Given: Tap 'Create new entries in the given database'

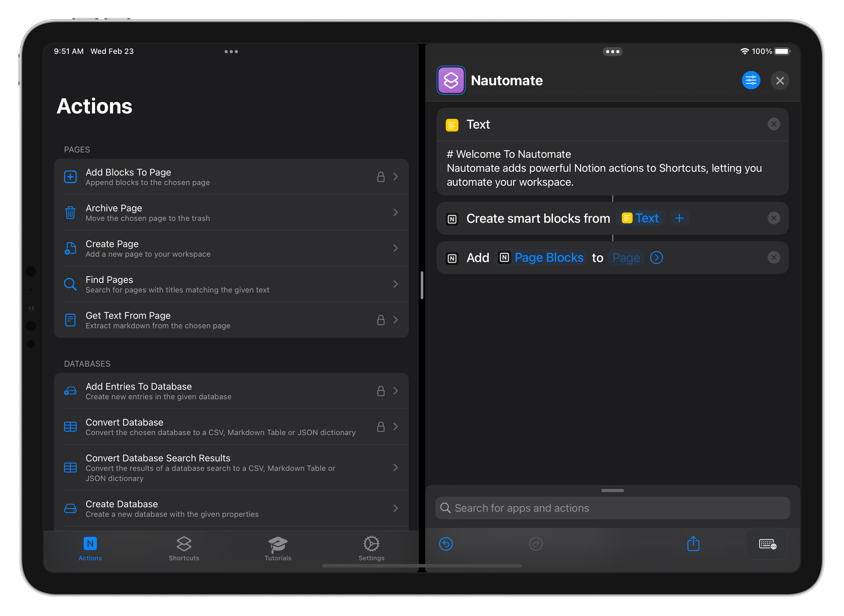Looking at the screenshot, I should tap(158, 397).
